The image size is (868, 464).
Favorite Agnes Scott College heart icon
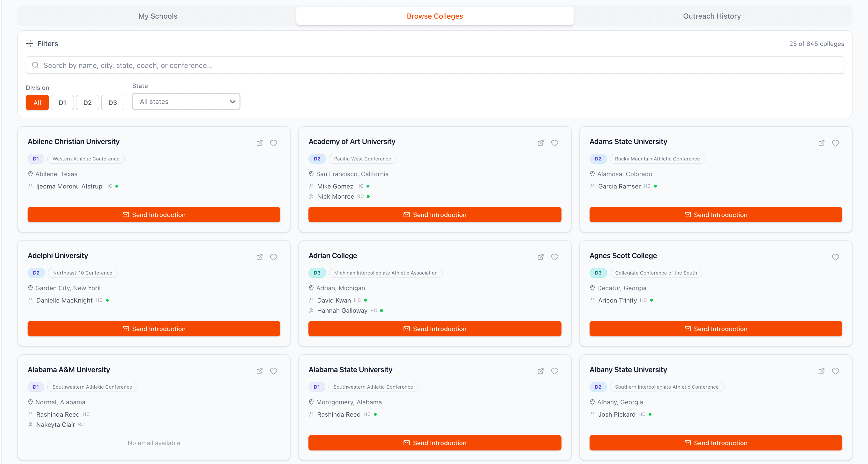[836, 257]
